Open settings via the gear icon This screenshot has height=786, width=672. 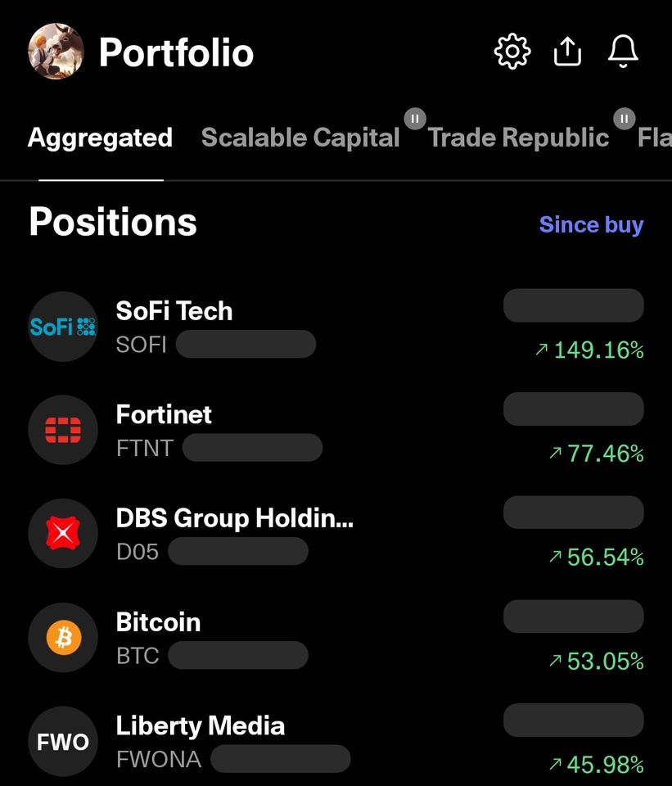(512, 52)
